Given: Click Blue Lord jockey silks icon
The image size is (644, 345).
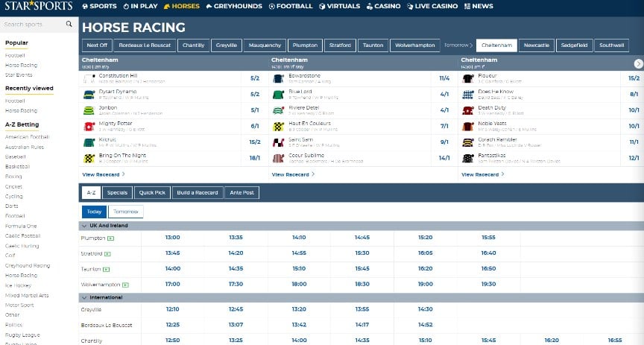Looking at the screenshot, I should coord(279,95).
